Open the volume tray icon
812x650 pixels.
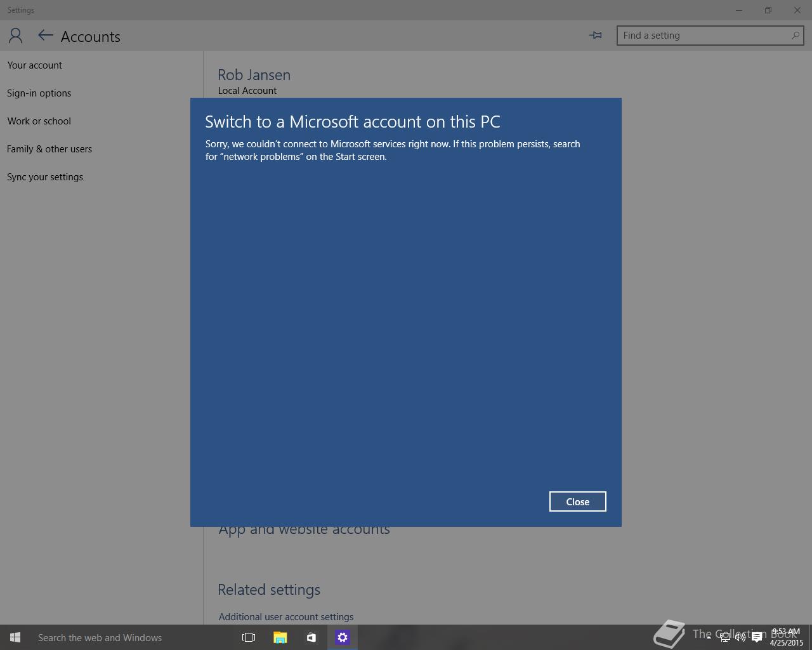pos(740,637)
